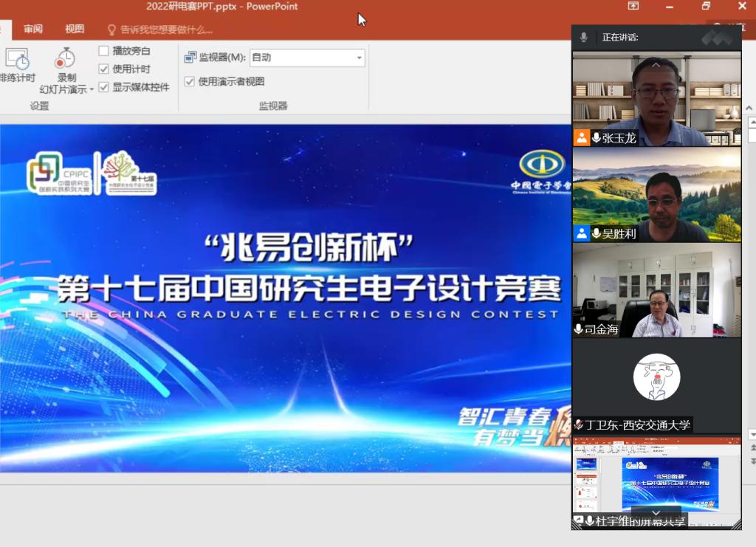Click 丁卫东's cartoon avatar
This screenshot has height=547, width=756.
click(656, 377)
